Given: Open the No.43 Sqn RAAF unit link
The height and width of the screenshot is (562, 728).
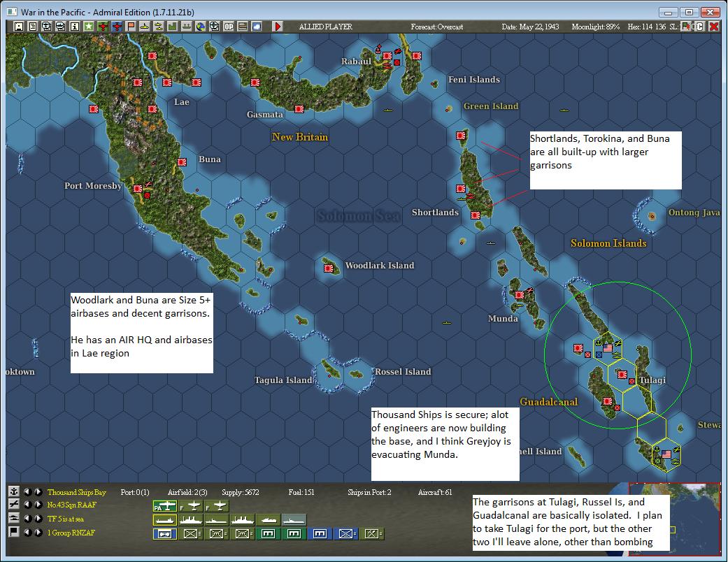Looking at the screenshot, I should [71, 505].
